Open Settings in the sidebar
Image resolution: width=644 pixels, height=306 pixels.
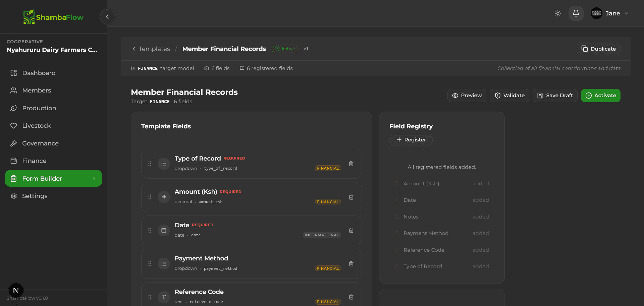[53, 196]
